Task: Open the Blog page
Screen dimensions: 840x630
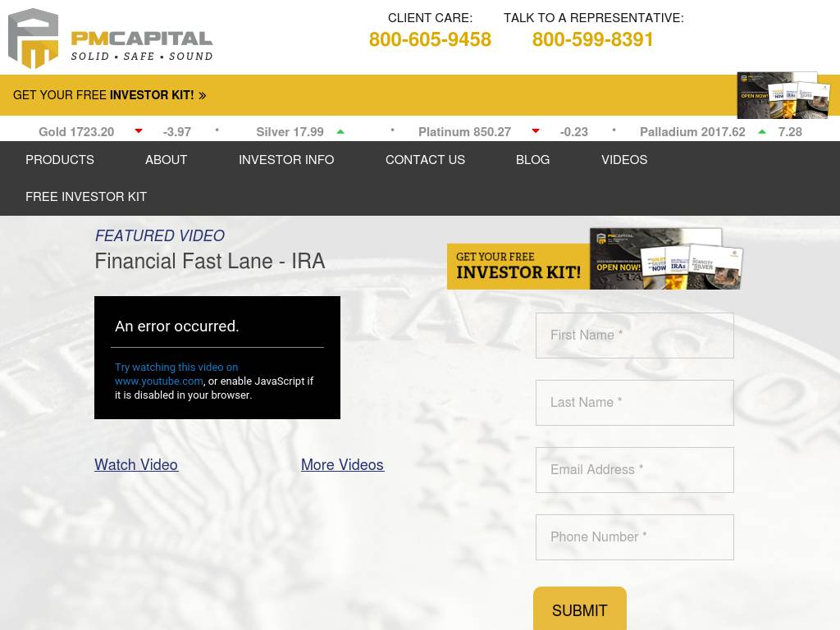Action: 532,160
